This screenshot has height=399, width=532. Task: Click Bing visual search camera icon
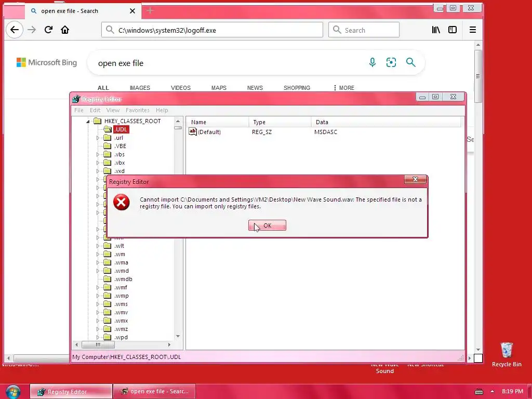[391, 62]
